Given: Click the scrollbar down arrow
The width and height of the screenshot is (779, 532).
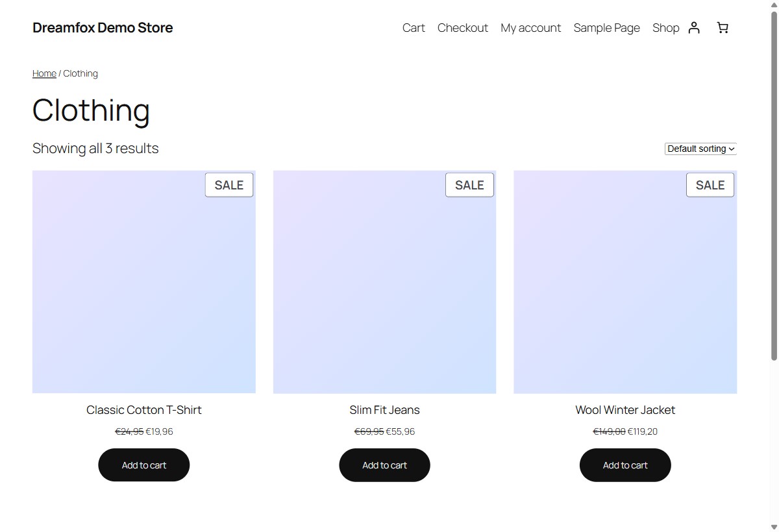Looking at the screenshot, I should 774,527.
